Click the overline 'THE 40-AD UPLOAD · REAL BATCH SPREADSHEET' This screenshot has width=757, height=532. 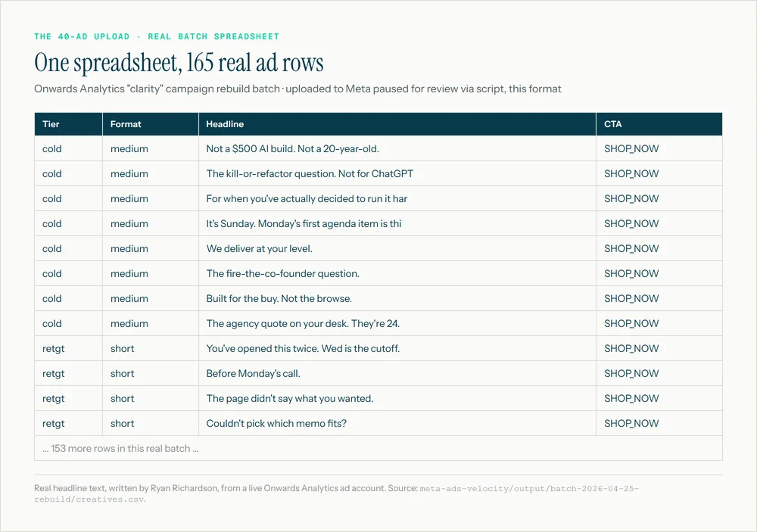pos(157,36)
